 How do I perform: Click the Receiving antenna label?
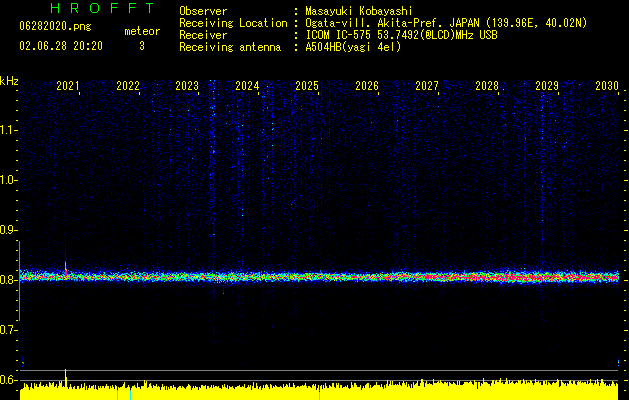click(230, 47)
